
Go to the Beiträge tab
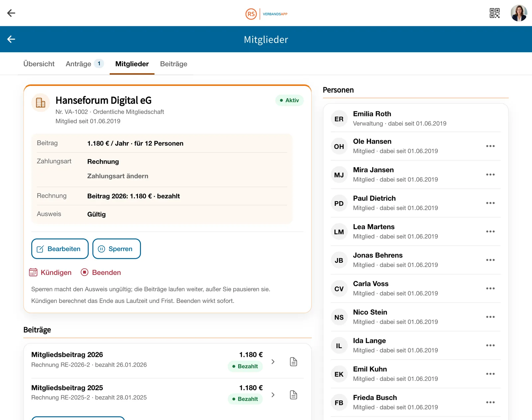(174, 64)
